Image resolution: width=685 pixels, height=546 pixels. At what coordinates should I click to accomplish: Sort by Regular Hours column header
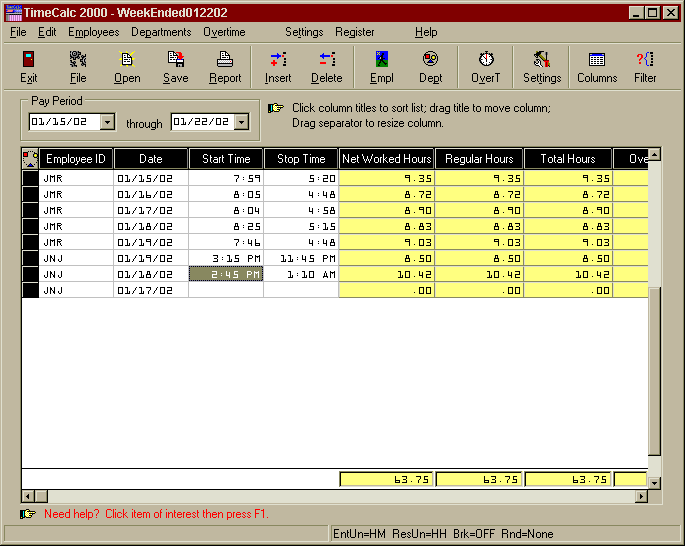pyautogui.click(x=479, y=159)
